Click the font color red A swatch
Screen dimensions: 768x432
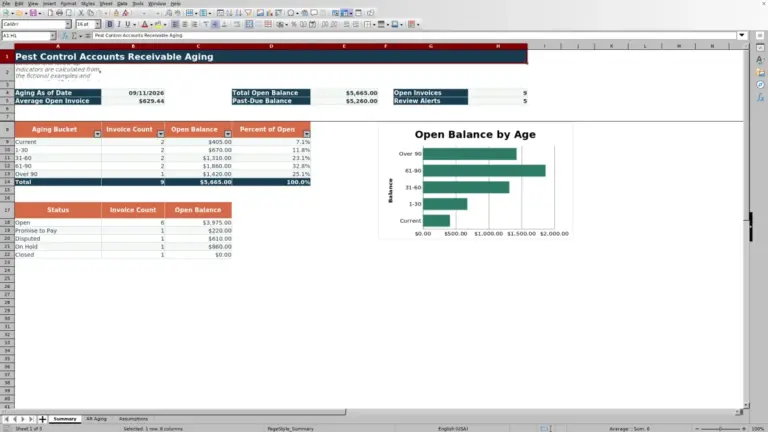(144, 24)
